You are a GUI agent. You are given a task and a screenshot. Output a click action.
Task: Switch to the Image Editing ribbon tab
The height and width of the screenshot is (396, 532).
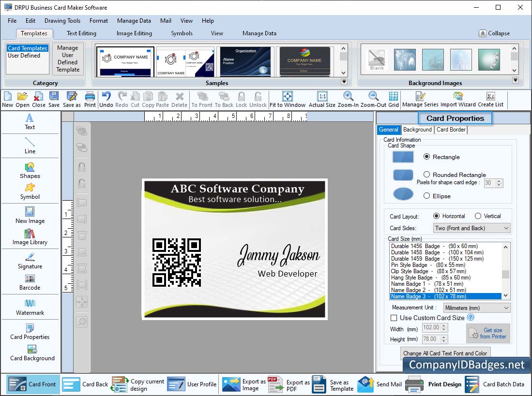pos(134,33)
